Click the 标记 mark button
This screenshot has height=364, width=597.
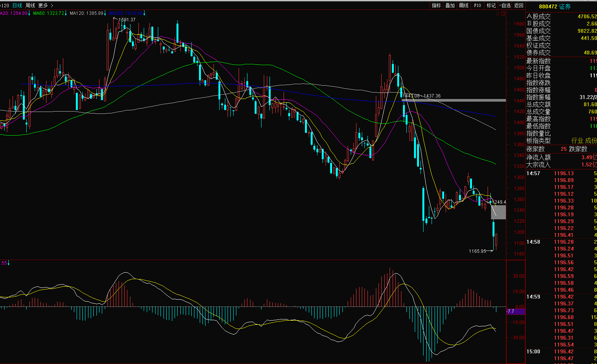[x=491, y=5]
